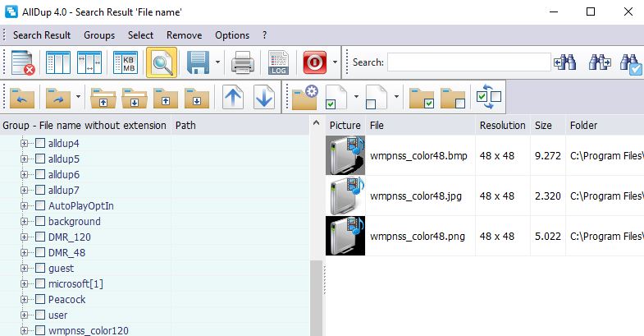Click the floppy disk save icon
This screenshot has width=644, height=336.
pyautogui.click(x=198, y=62)
